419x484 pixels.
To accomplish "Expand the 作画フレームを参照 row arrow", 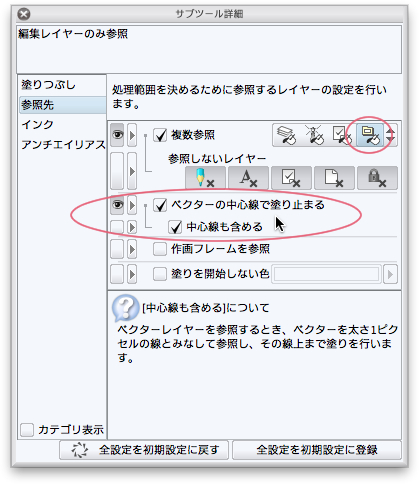I will pos(132,249).
